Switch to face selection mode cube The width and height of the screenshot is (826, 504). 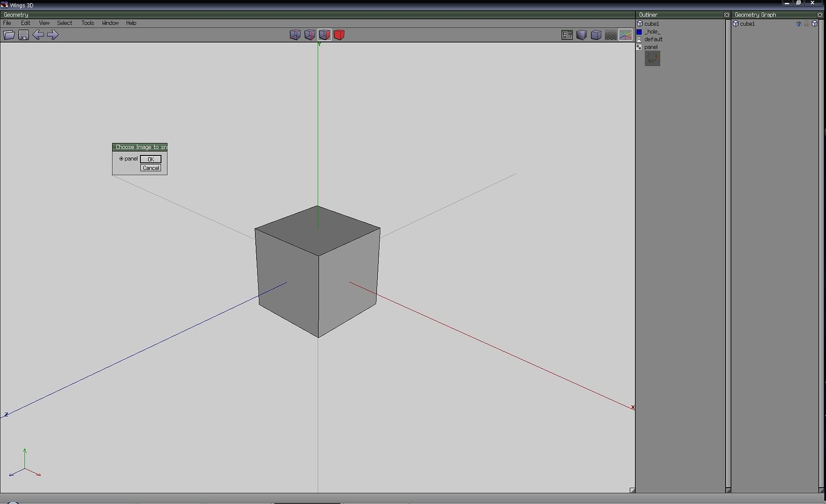(x=324, y=35)
